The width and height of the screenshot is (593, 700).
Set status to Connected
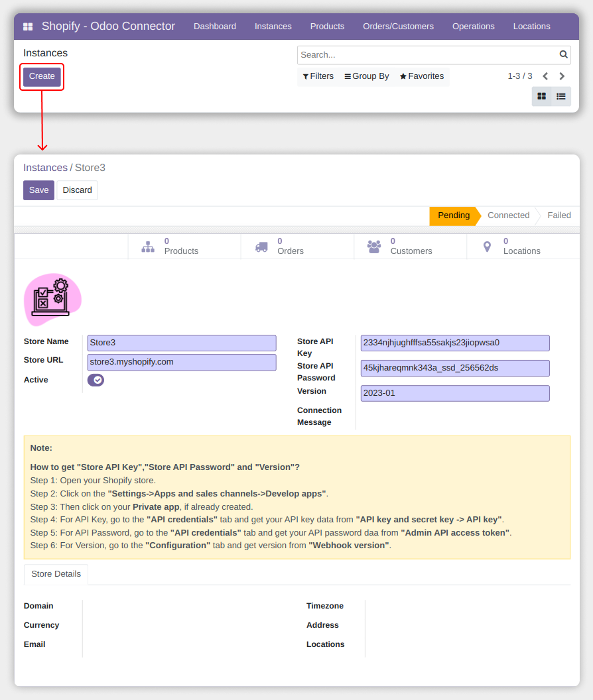[509, 215]
